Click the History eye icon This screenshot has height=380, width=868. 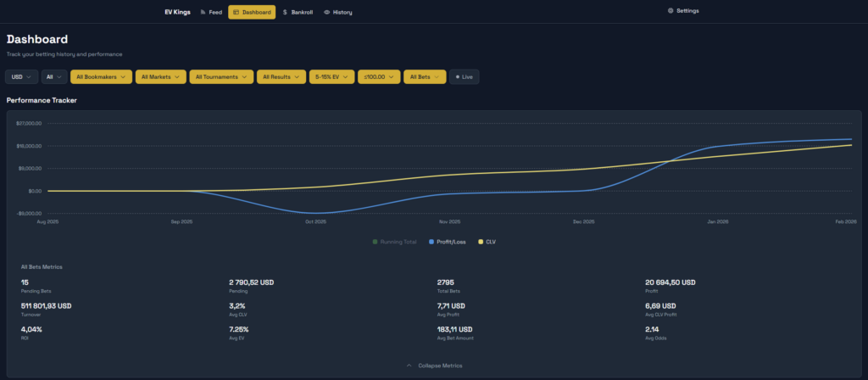[x=327, y=12]
